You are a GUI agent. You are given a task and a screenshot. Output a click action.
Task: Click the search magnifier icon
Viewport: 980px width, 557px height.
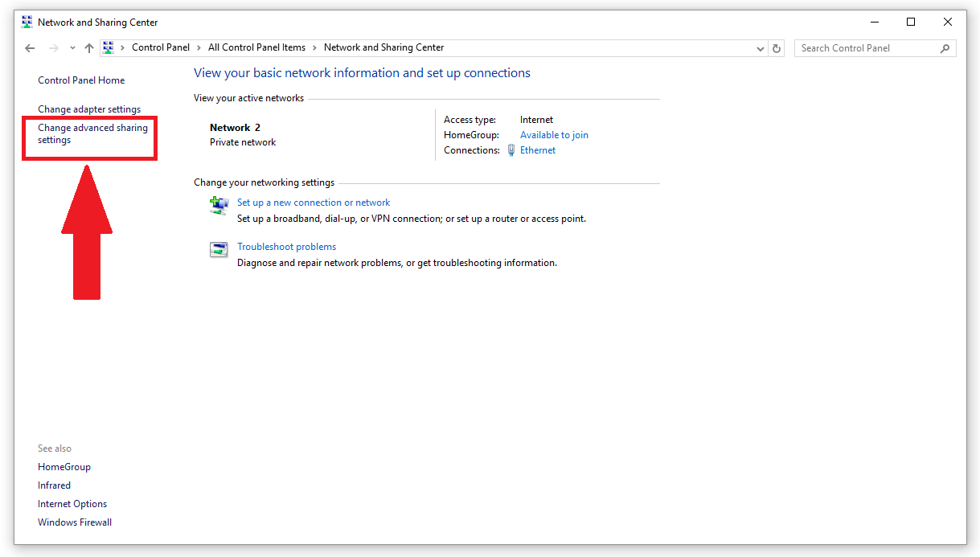[945, 48]
